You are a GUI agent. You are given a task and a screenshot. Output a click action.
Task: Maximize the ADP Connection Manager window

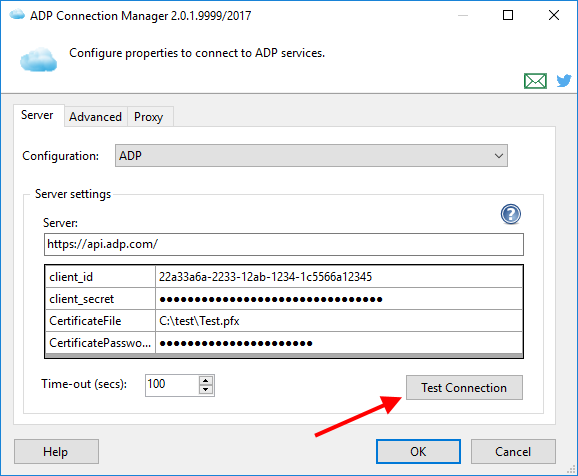(508, 15)
